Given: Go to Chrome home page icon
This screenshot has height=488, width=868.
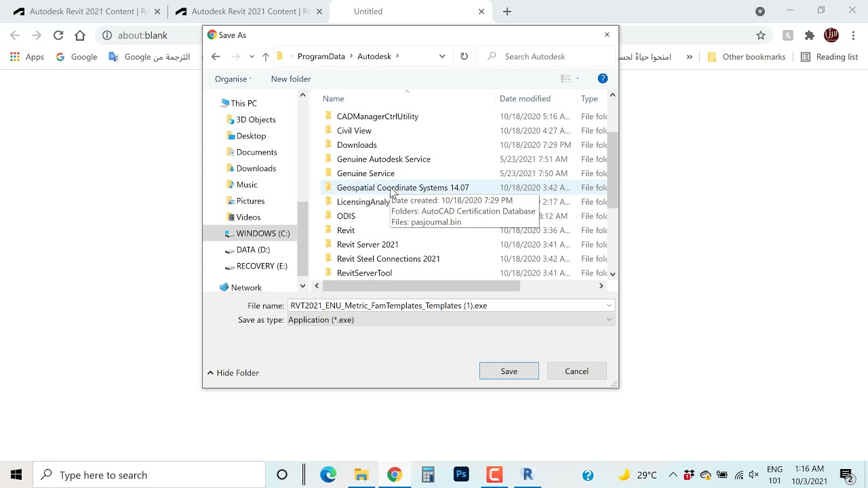Looking at the screenshot, I should pos(80,35).
